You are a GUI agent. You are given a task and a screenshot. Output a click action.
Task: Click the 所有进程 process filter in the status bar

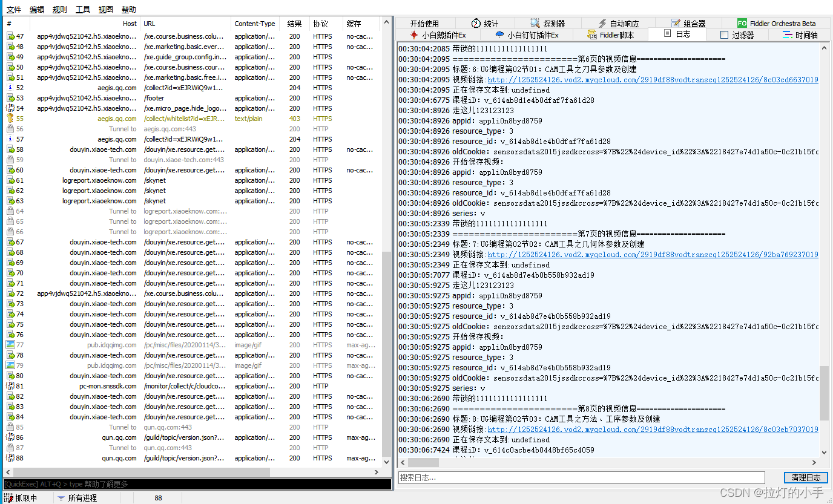(x=77, y=498)
